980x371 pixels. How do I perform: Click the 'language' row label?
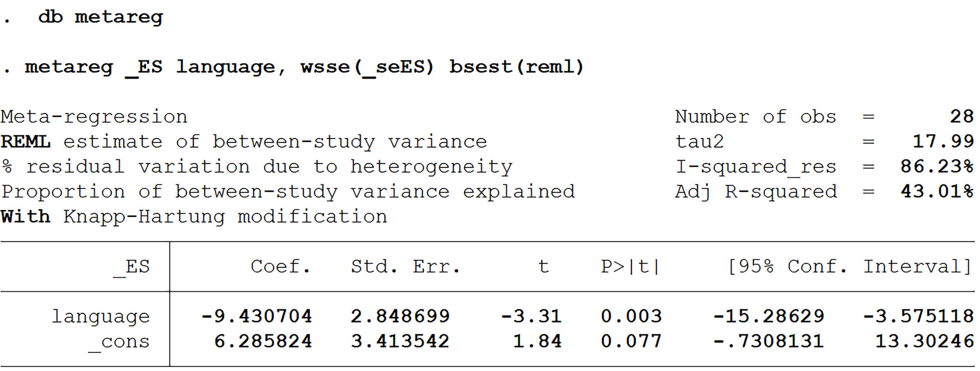pos(101,317)
